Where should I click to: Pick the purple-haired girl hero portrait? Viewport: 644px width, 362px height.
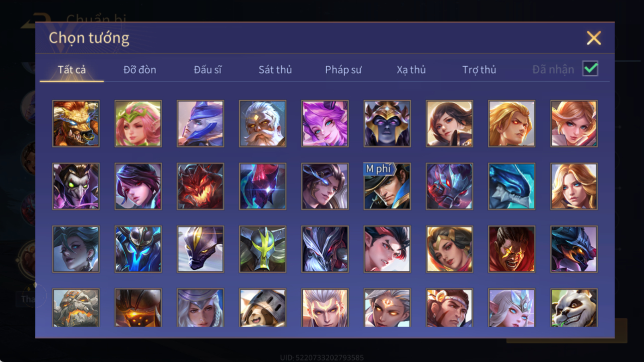pos(325,124)
